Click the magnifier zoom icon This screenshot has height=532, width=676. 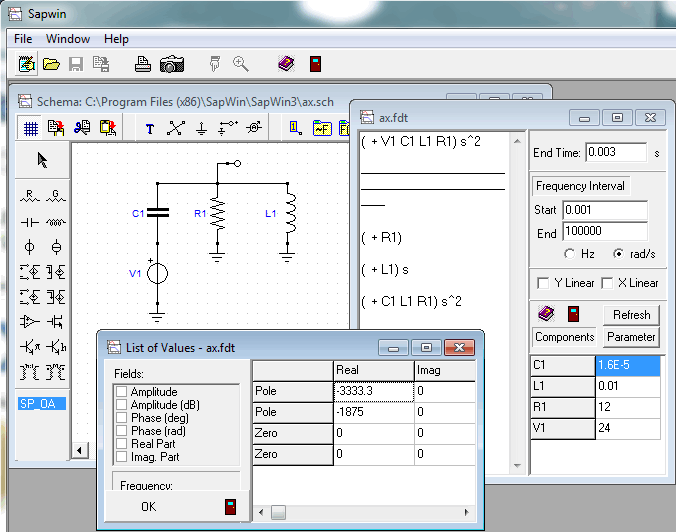(241, 64)
